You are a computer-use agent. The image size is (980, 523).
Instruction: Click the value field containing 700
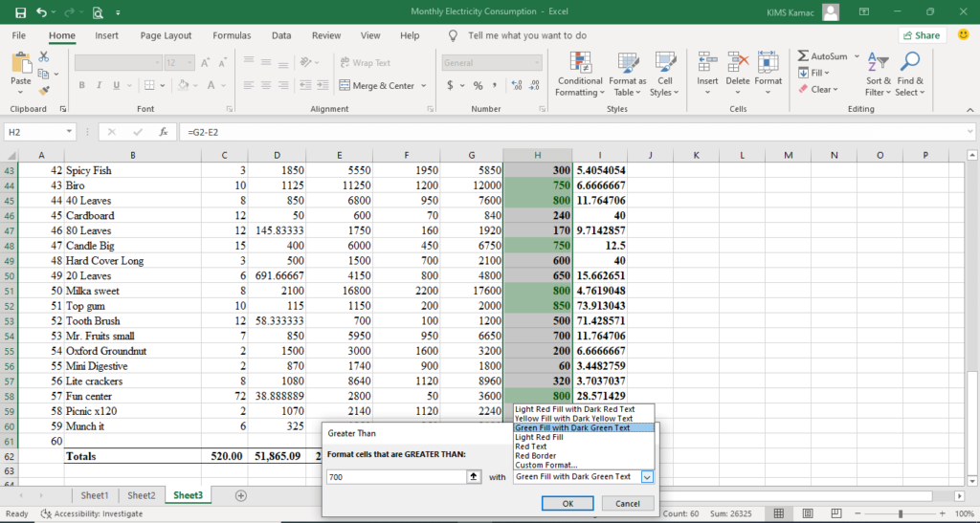(397, 477)
